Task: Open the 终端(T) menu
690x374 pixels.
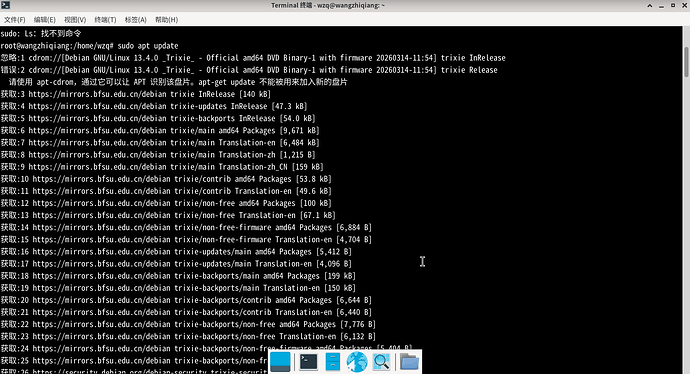Action: click(105, 20)
